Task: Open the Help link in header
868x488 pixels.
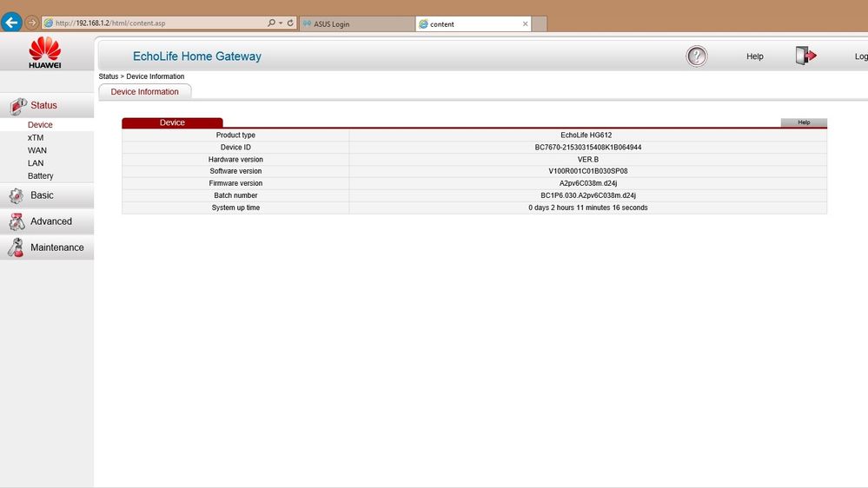Action: pos(754,56)
